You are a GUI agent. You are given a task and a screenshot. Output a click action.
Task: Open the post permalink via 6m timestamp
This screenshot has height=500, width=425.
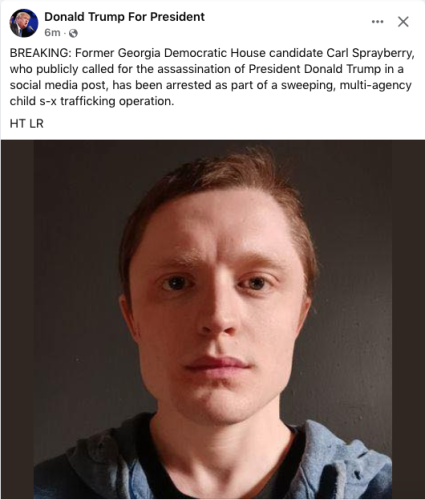[52, 33]
